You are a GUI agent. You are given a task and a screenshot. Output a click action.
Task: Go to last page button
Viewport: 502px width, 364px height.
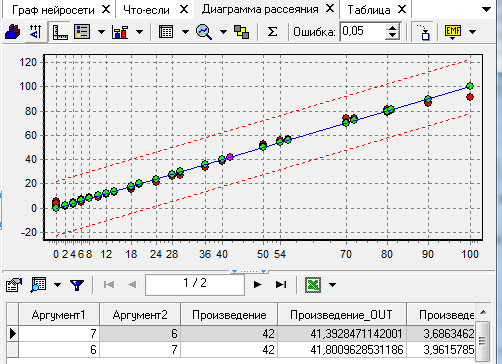281,285
